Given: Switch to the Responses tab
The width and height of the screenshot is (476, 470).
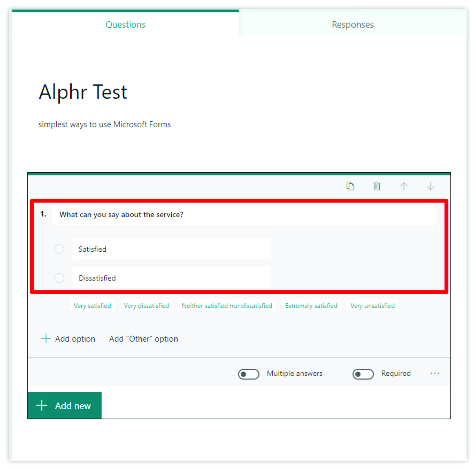Looking at the screenshot, I should [x=353, y=25].
